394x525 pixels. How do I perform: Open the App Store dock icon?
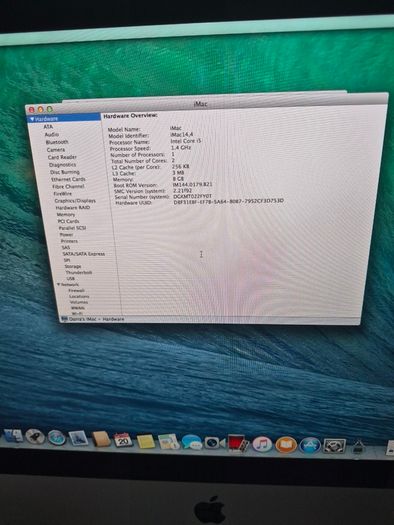tap(310, 446)
